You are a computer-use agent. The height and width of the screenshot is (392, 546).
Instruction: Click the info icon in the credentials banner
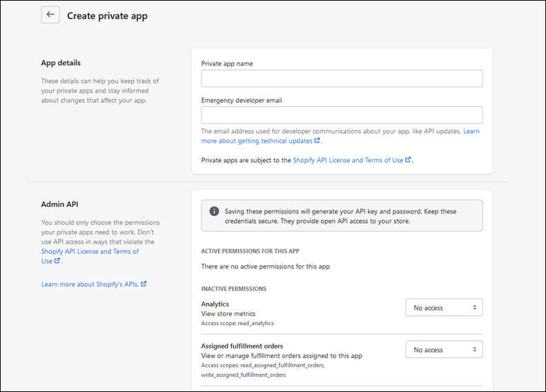(214, 211)
